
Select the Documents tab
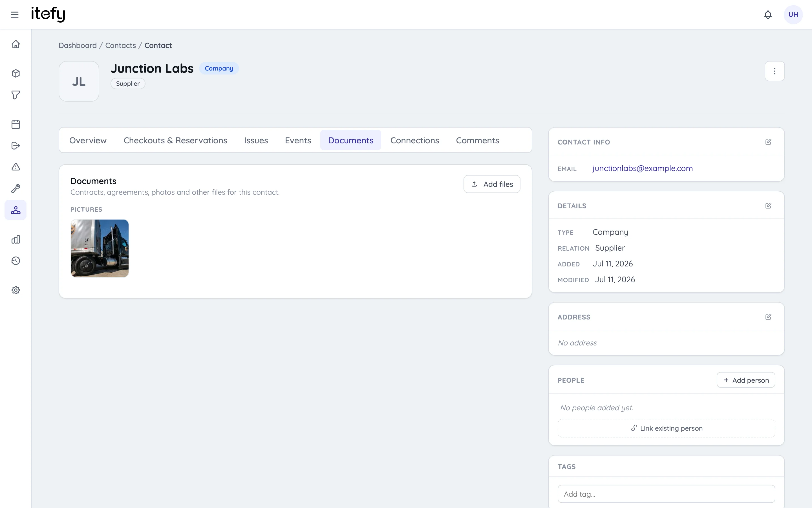[x=351, y=140]
